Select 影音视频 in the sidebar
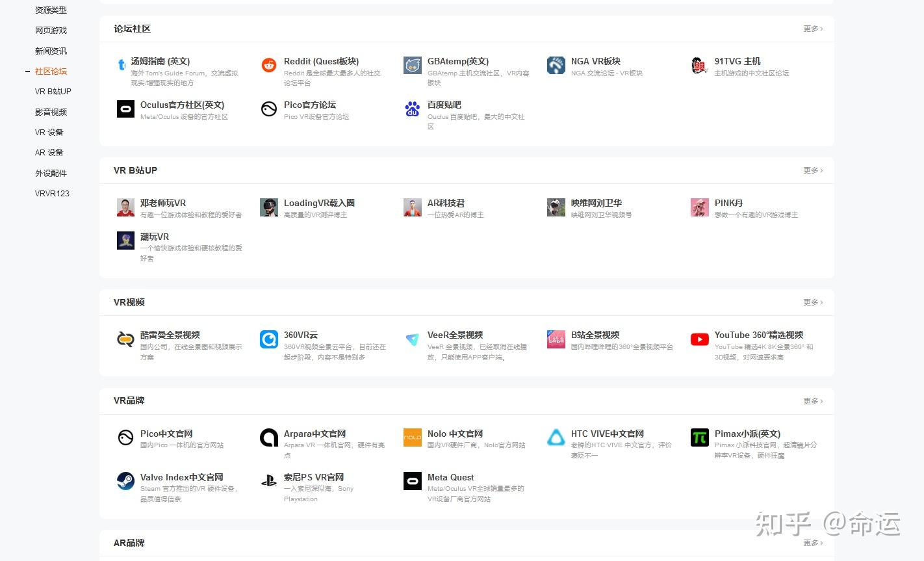 click(x=51, y=112)
